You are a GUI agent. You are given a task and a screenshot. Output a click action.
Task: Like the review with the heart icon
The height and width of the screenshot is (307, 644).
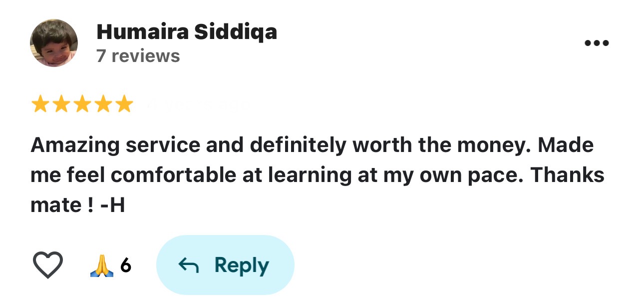(47, 265)
